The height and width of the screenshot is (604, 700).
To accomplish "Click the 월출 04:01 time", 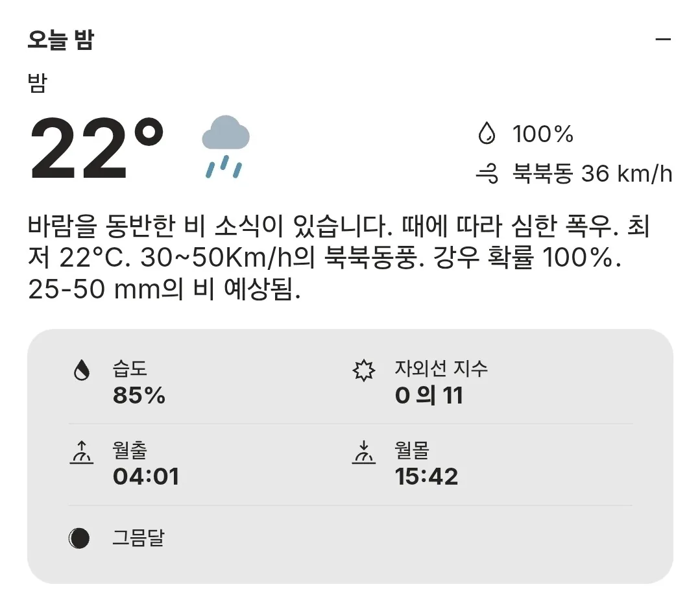I will (146, 476).
